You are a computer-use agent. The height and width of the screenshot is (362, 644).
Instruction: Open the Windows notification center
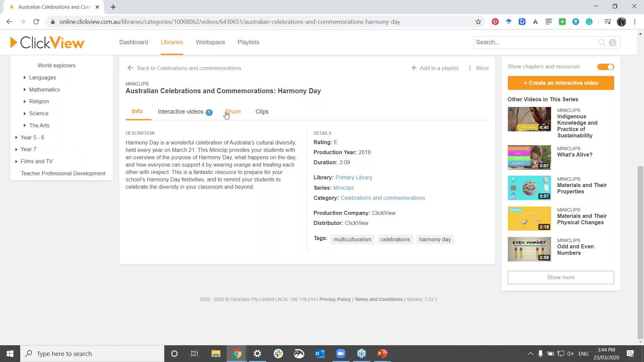pos(630,354)
